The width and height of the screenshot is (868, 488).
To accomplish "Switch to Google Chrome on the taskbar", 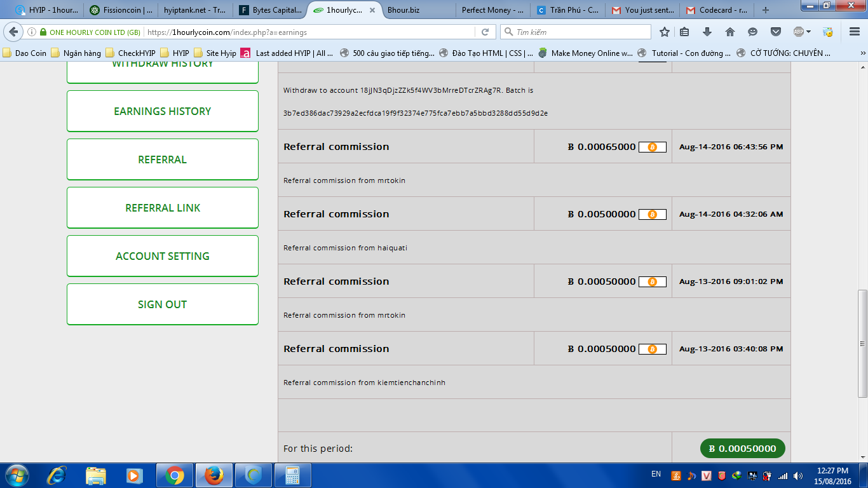I will (x=175, y=475).
